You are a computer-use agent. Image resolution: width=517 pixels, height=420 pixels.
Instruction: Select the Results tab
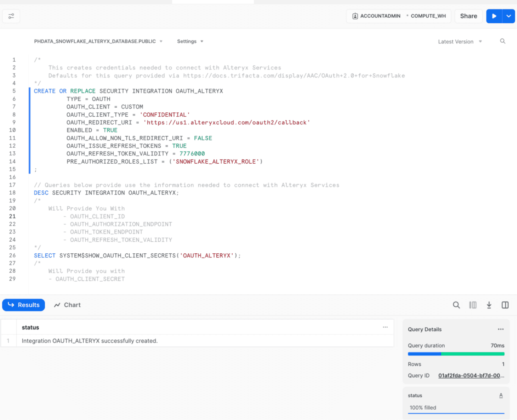(23, 305)
